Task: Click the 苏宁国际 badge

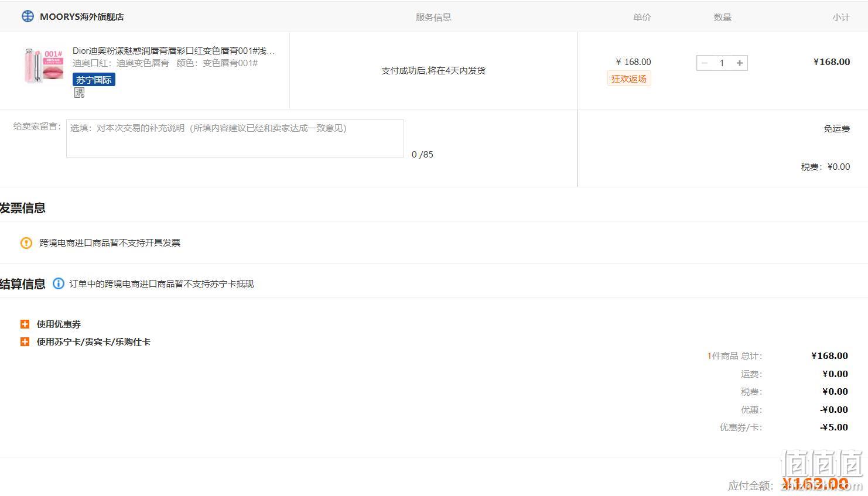Action: coord(94,80)
